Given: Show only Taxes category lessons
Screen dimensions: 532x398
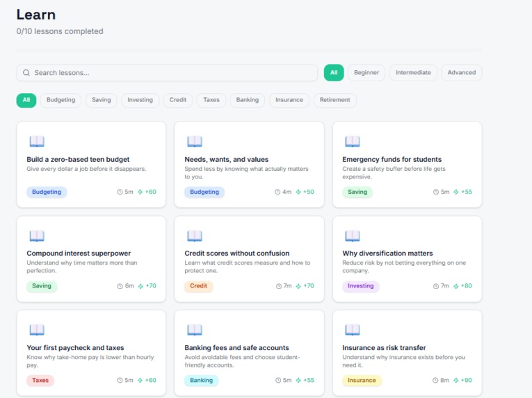Looking at the screenshot, I should 211,100.
